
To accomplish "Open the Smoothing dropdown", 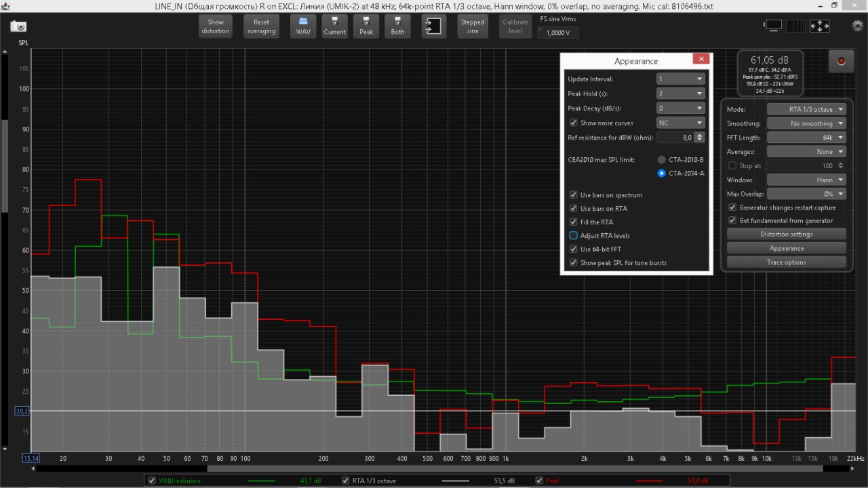I will 806,123.
